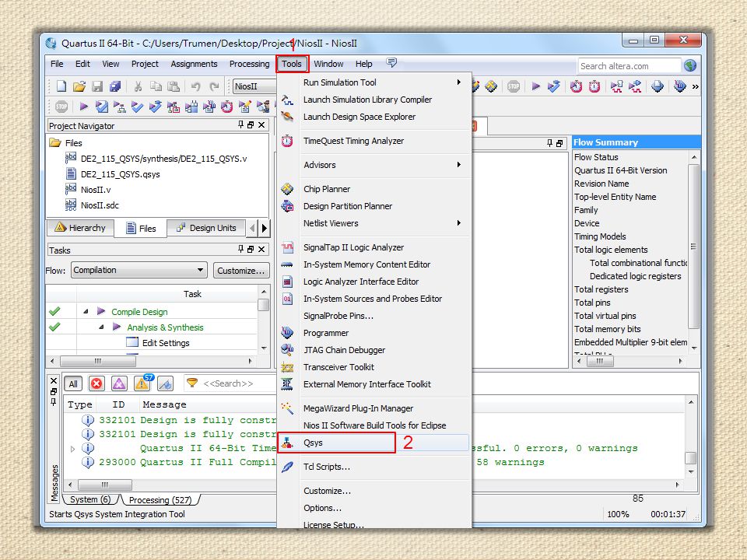Collapse the Compile Design task tree
The height and width of the screenshot is (560, 747).
(x=86, y=311)
